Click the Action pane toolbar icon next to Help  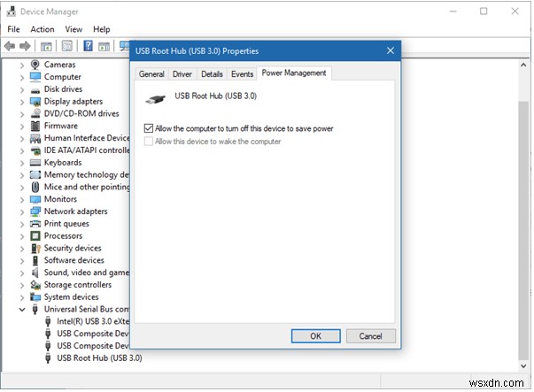tap(104, 46)
